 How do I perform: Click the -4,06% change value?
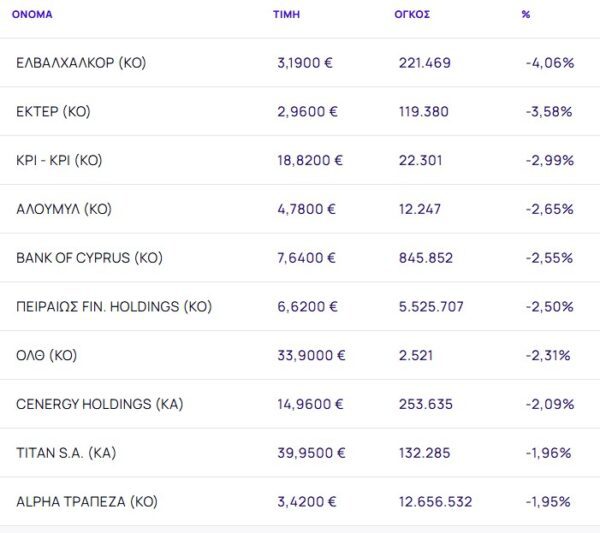tap(549, 63)
